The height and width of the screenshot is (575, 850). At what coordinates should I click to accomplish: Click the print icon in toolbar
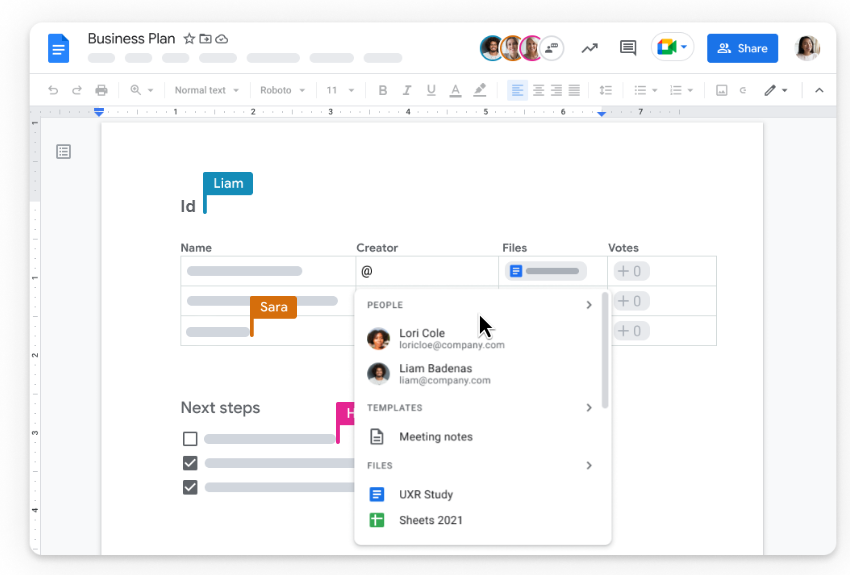[101, 90]
